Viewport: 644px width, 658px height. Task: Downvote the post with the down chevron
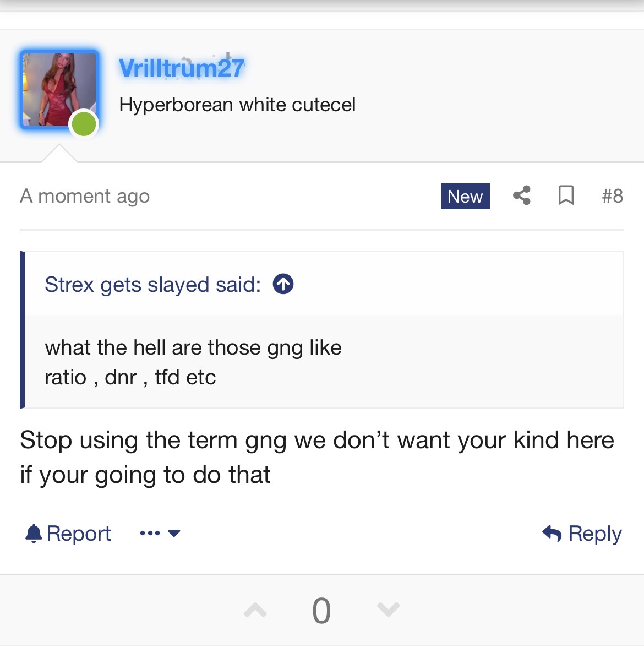[x=388, y=610]
